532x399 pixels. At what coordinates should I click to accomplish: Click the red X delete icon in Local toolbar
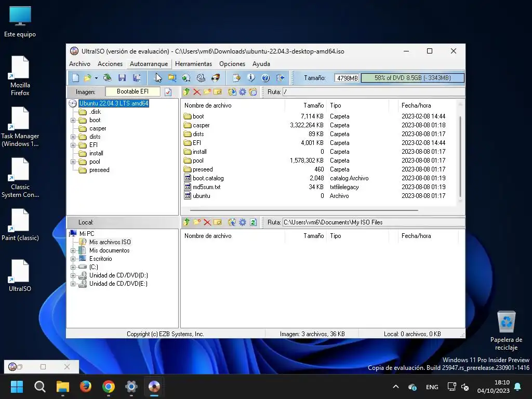click(x=207, y=222)
